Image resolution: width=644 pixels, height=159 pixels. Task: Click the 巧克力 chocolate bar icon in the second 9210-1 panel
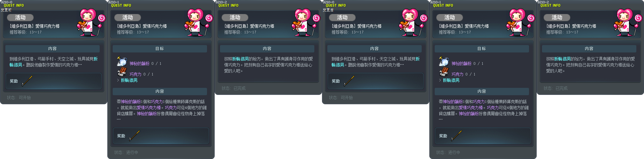coord(444,72)
